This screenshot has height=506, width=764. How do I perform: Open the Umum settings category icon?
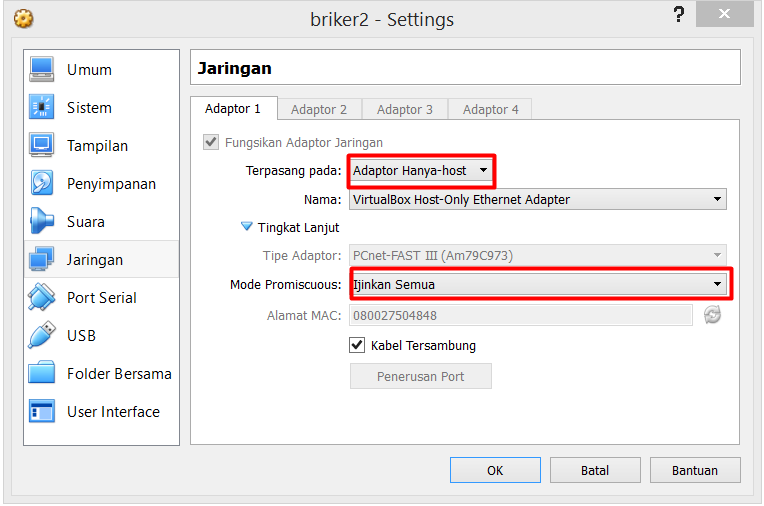tap(41, 70)
